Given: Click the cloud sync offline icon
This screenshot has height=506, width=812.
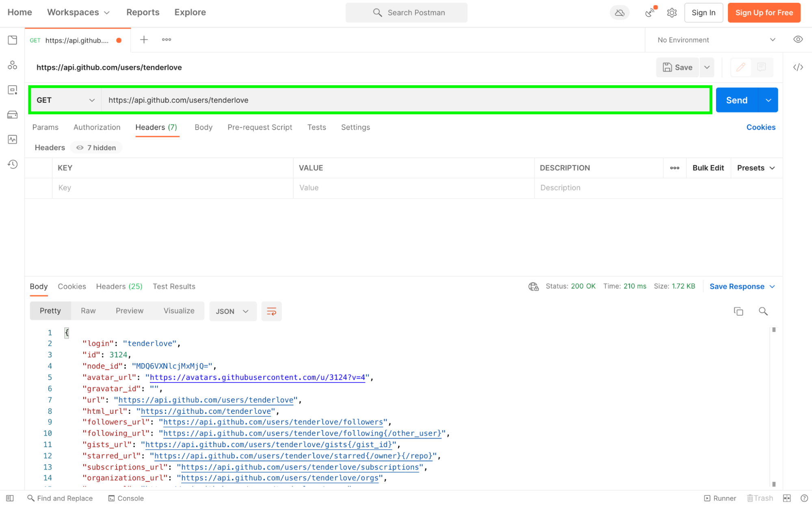Looking at the screenshot, I should 619,13.
